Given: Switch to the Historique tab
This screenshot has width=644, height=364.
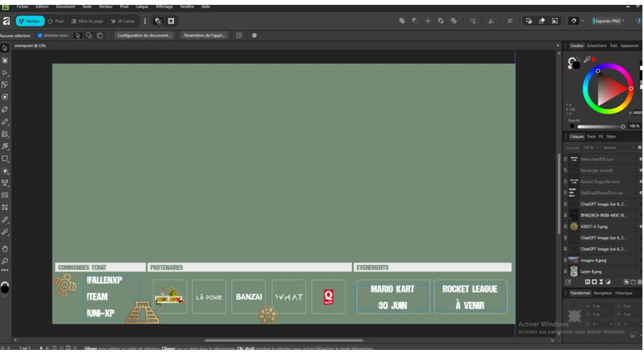Looking at the screenshot, I should pyautogui.click(x=623, y=293).
